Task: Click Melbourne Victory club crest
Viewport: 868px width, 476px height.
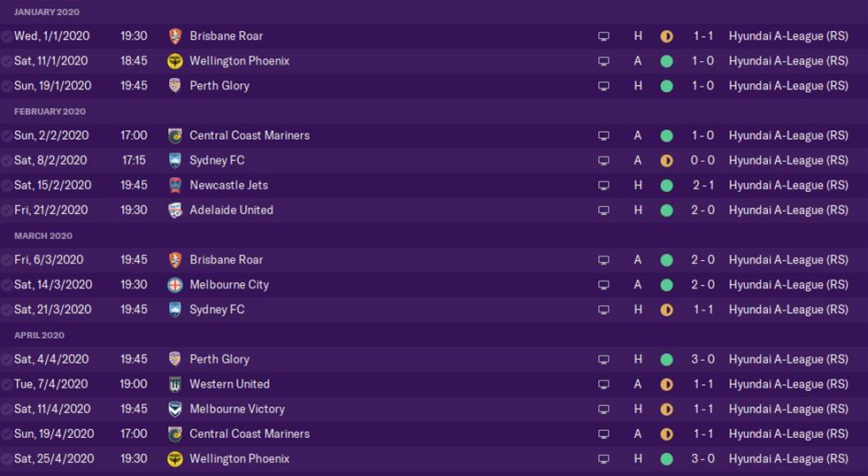Action: [175, 410]
